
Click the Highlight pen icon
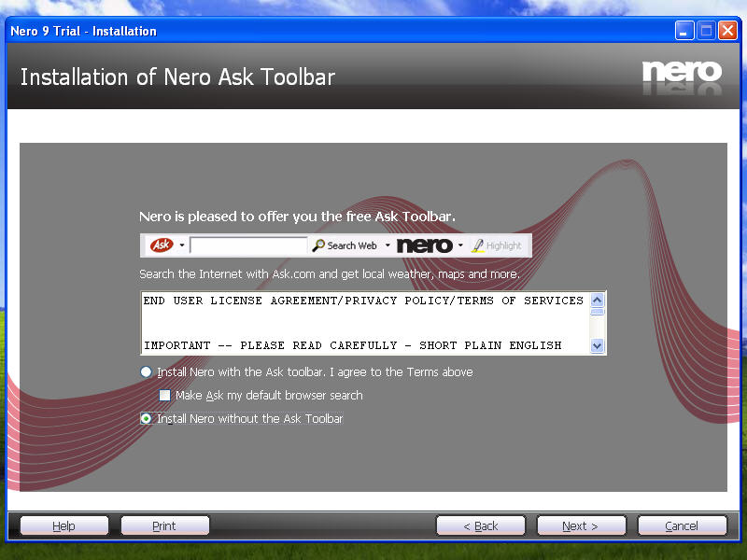pos(477,245)
